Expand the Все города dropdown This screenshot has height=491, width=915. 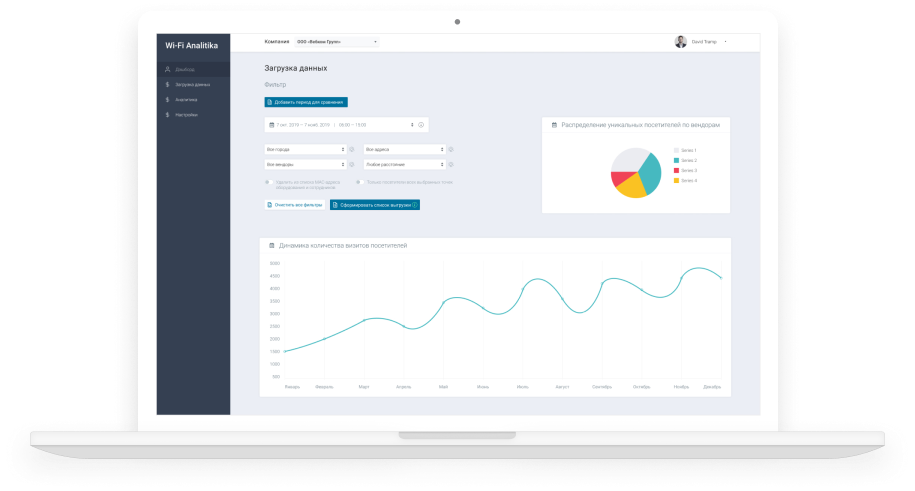(305, 149)
